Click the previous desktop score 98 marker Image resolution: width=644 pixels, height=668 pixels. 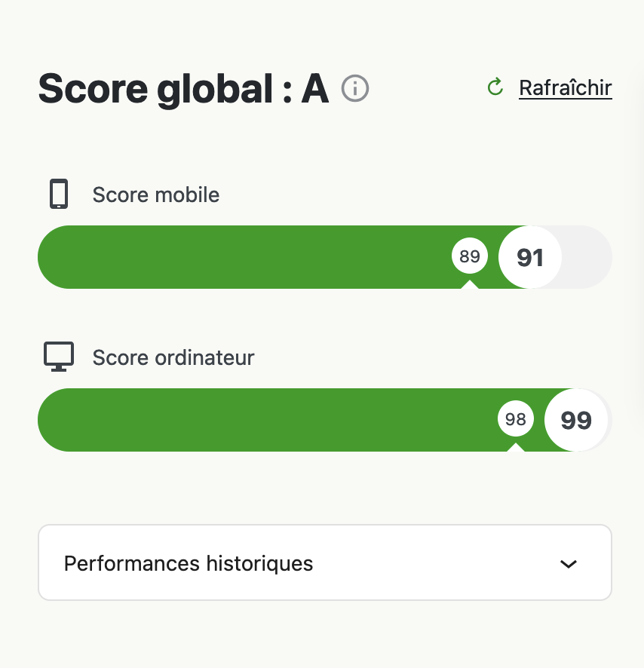tap(515, 418)
